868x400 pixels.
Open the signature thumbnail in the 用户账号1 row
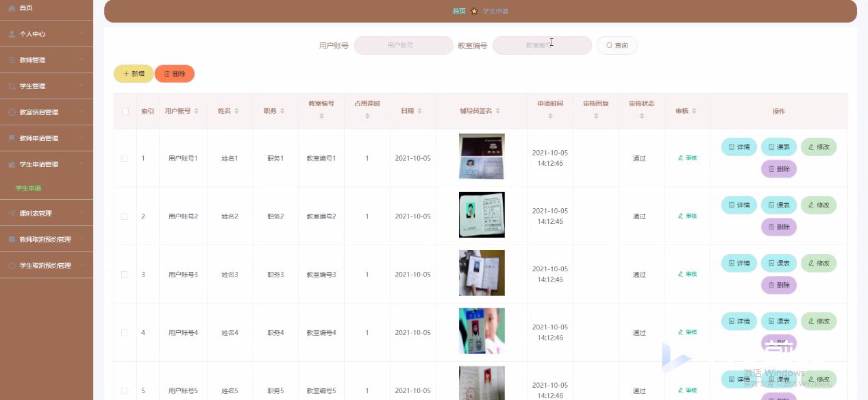coord(482,157)
